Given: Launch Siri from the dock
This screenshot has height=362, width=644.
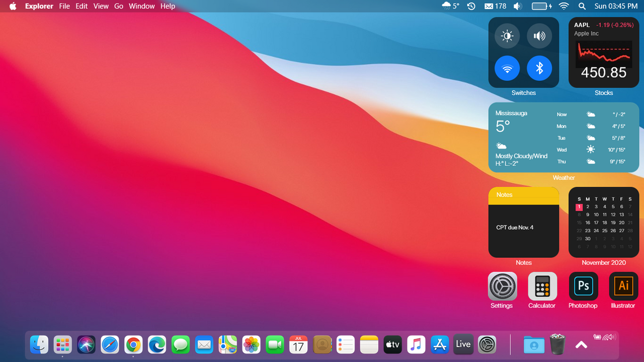Looking at the screenshot, I should [86, 344].
